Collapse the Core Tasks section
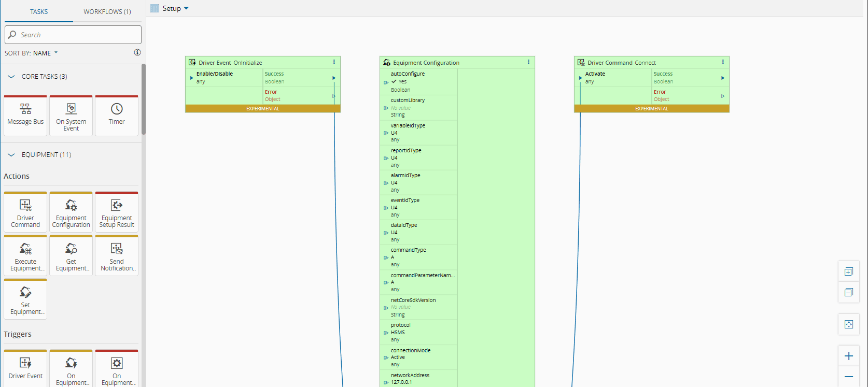The height and width of the screenshot is (387, 868). pos(11,77)
